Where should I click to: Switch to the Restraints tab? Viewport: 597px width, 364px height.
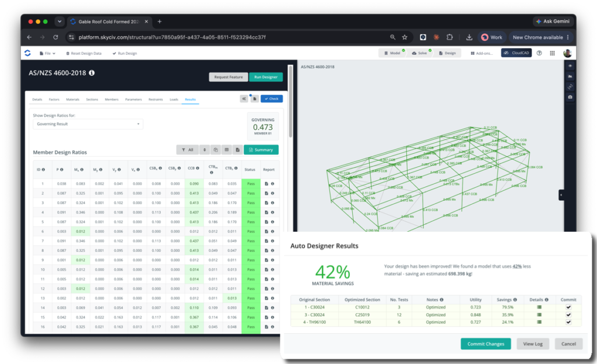coord(156,99)
